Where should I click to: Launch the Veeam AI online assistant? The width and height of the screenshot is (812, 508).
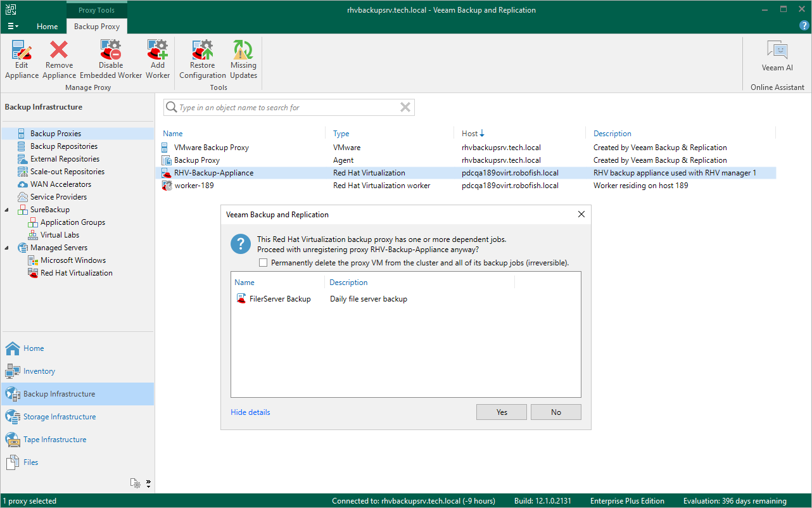point(777,51)
